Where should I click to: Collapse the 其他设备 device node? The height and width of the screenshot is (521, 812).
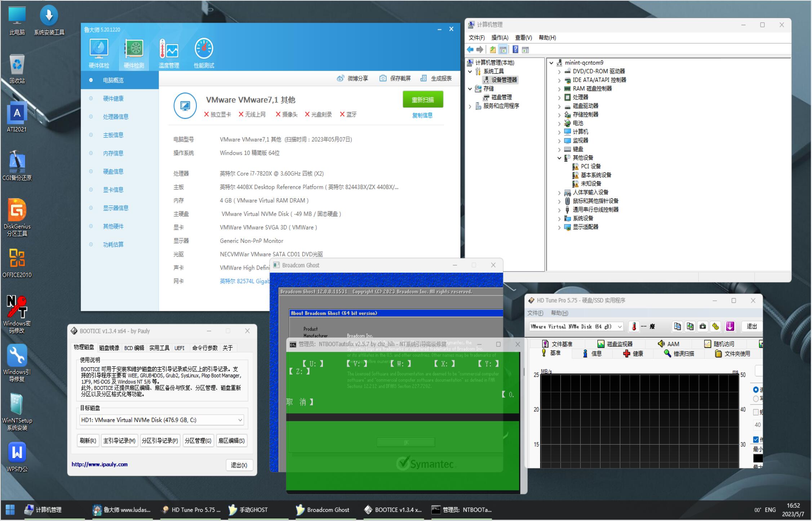click(x=559, y=158)
